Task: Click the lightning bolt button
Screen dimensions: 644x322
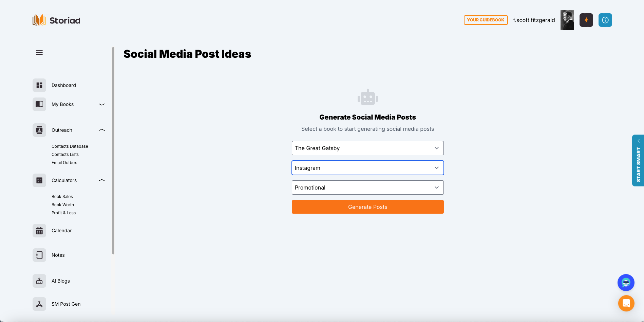Action: click(586, 20)
